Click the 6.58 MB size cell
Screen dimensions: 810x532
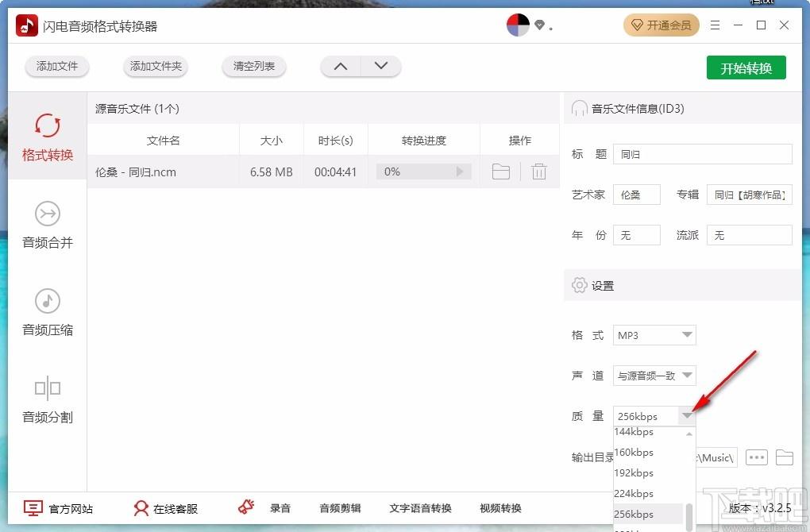pyautogui.click(x=272, y=172)
